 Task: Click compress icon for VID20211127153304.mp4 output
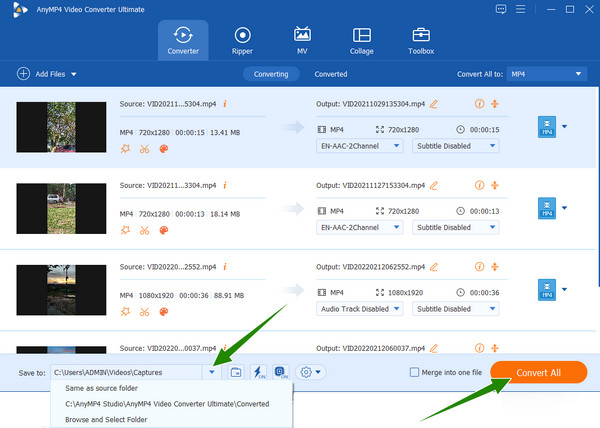[x=495, y=185]
